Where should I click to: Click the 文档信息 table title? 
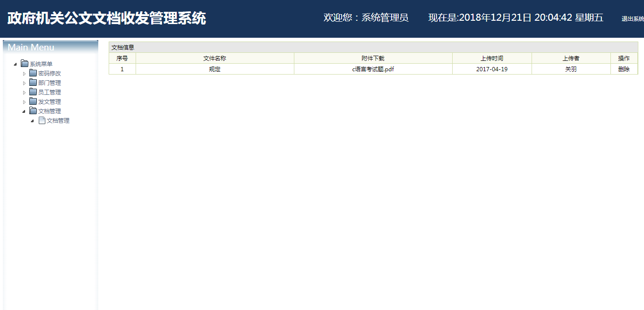(123, 48)
